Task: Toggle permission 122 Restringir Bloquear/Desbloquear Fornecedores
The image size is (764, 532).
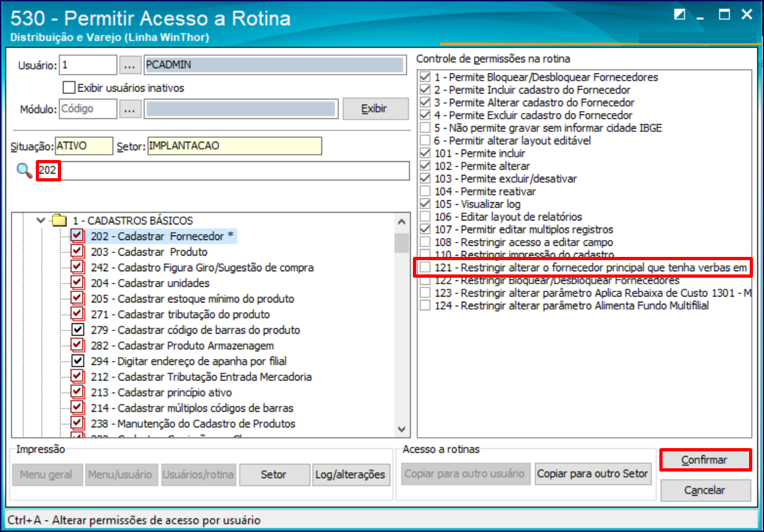Action: 425,280
